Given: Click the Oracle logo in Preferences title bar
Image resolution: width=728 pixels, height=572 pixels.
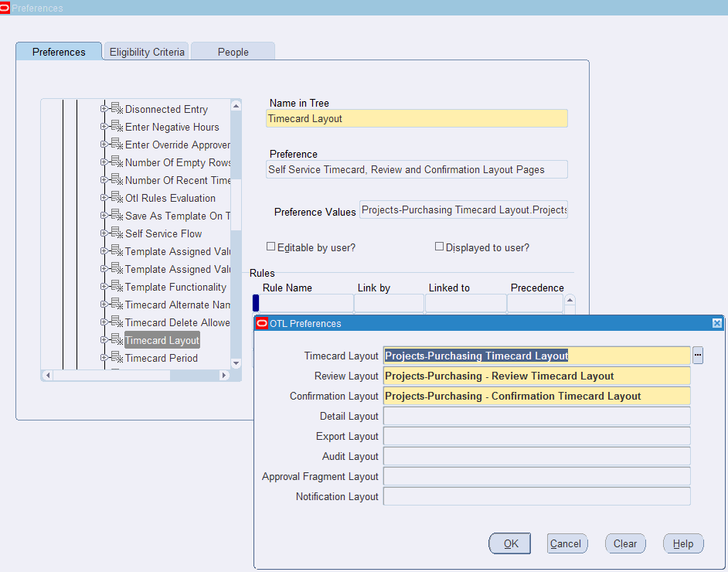Looking at the screenshot, I should click(x=5, y=8).
